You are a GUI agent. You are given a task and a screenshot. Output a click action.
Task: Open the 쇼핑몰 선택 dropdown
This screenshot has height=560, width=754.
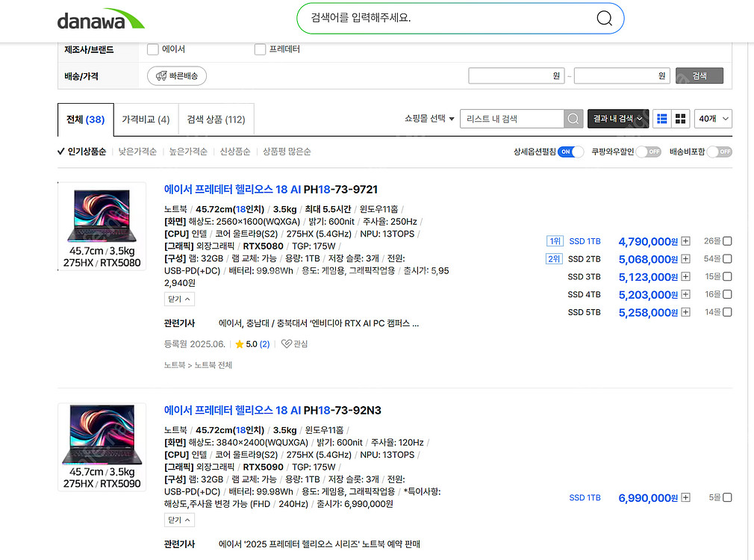coord(429,119)
